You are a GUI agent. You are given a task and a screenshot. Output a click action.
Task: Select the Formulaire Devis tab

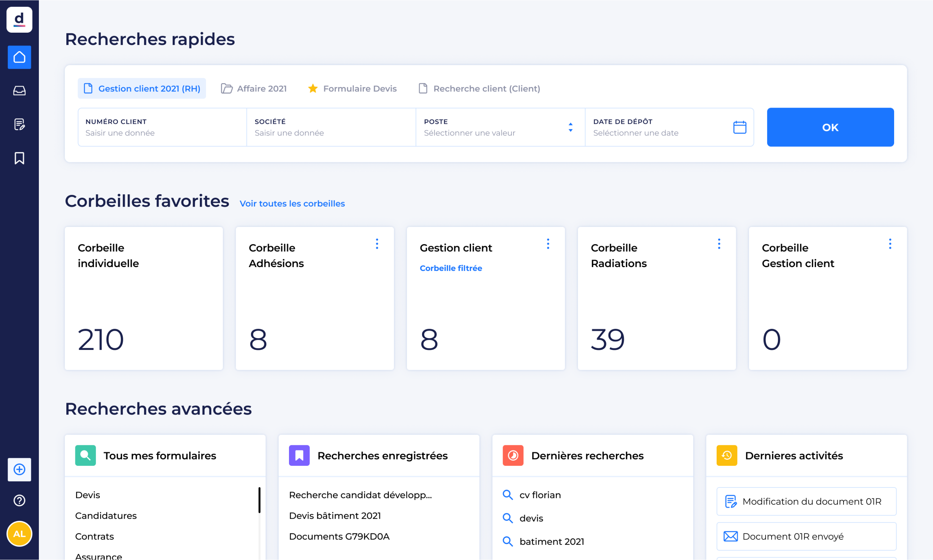[352, 88]
